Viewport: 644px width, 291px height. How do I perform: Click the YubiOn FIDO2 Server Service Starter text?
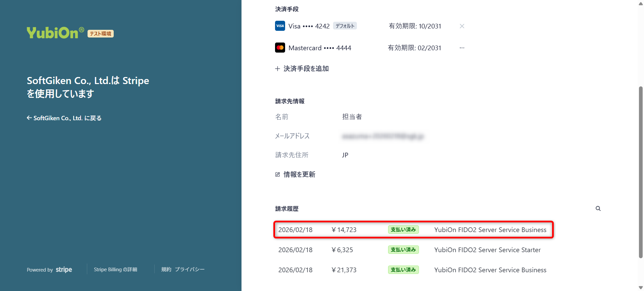[487, 250]
